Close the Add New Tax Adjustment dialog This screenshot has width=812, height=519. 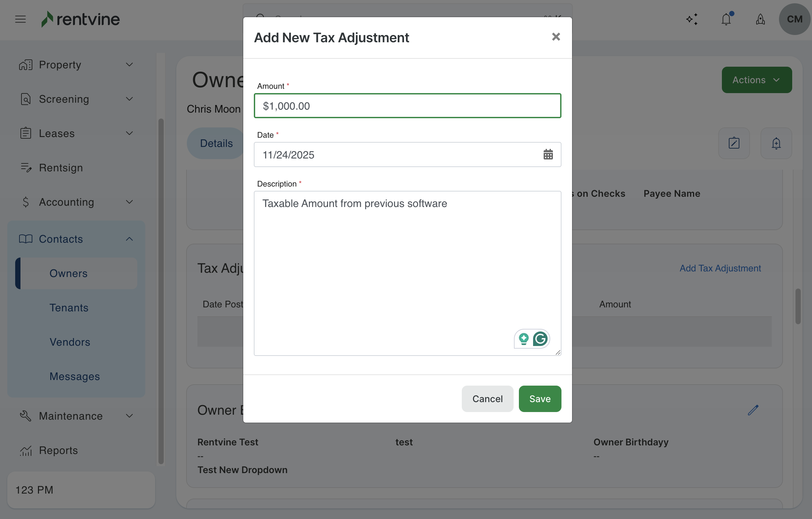[x=556, y=37]
